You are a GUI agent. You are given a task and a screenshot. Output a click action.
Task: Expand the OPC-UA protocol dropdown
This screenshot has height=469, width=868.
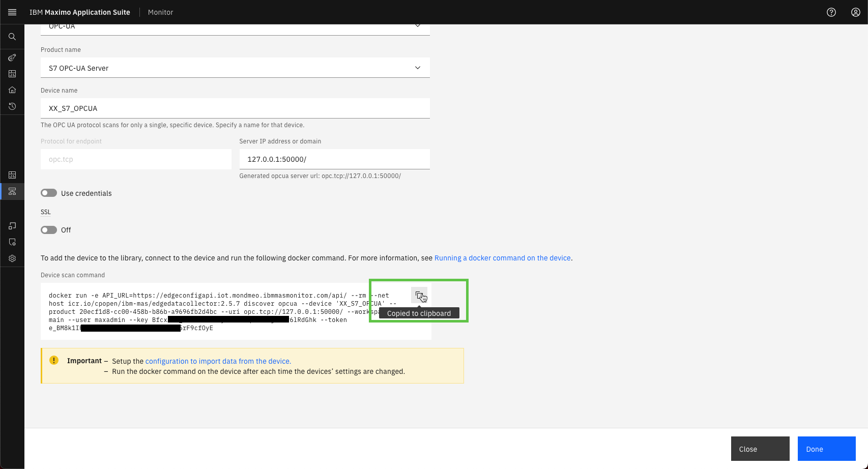[235, 30]
